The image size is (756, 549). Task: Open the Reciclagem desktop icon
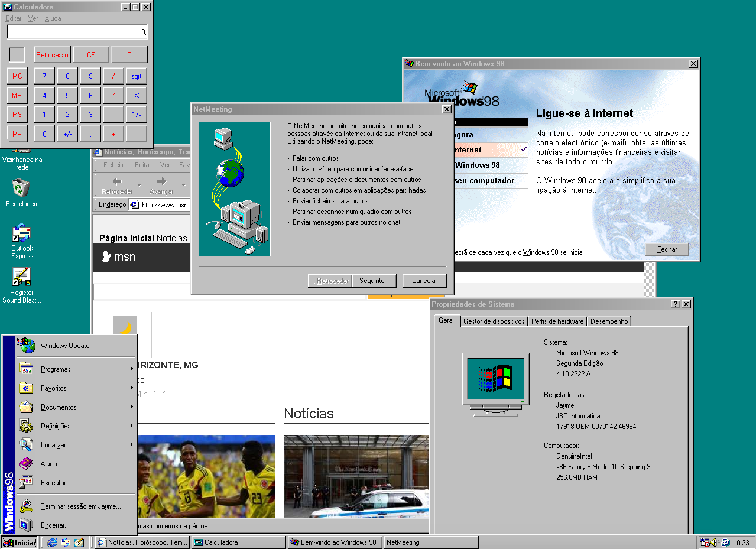point(22,189)
